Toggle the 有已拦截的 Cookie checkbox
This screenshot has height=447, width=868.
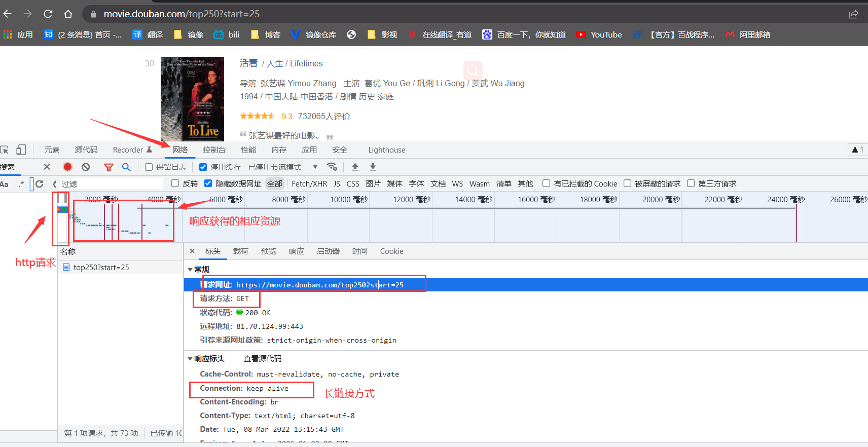pos(546,183)
